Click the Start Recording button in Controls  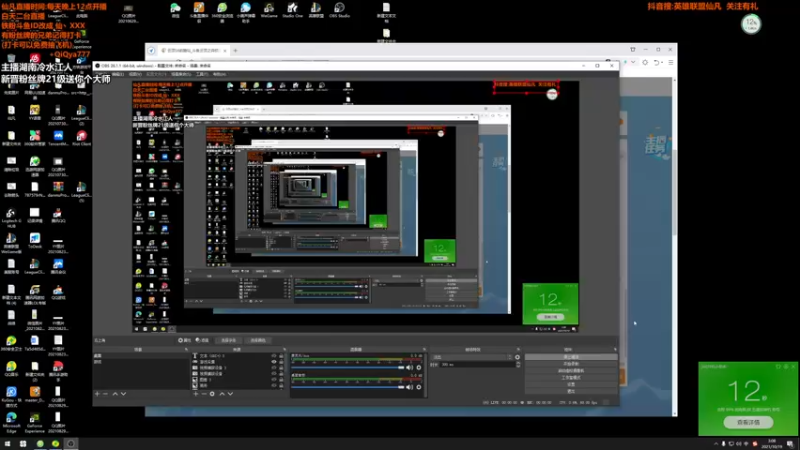(x=571, y=364)
